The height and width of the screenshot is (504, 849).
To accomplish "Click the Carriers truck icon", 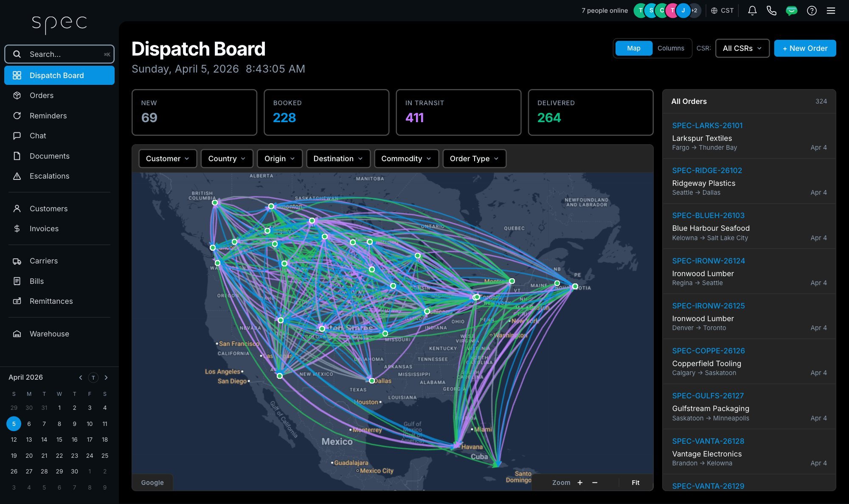I will coord(17,261).
